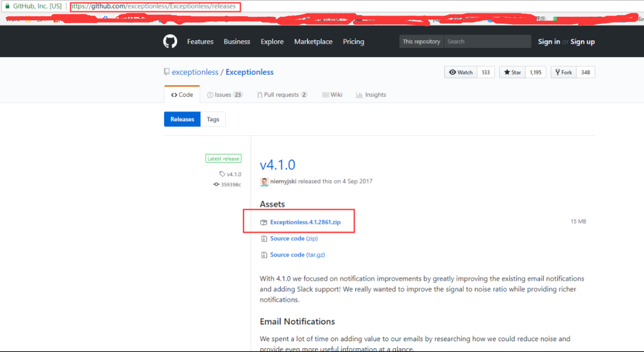Click the Assets heading
This screenshot has height=352, width=644.
coord(272,204)
